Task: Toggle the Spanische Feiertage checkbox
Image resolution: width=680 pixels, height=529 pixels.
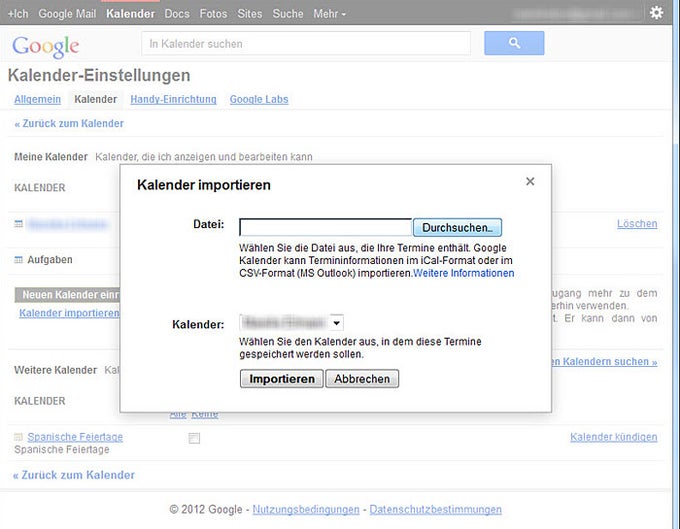Action: (x=194, y=438)
